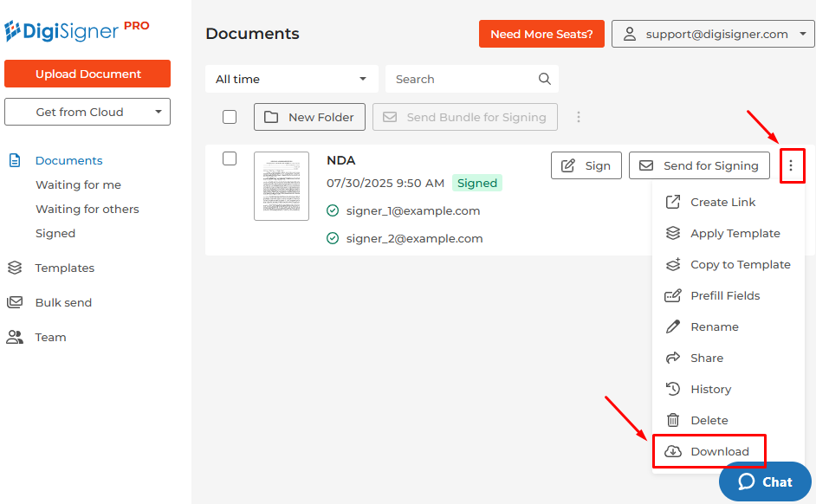Click the Bulk send envelope icon
Viewport: 816px width, 504px height.
15,302
